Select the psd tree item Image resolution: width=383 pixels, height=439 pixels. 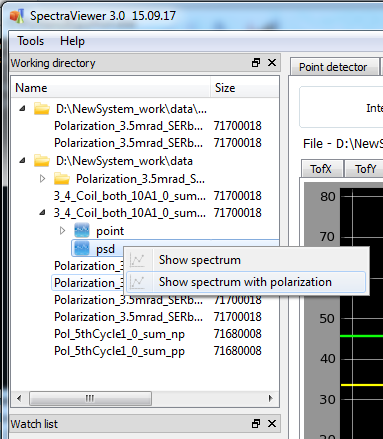(x=105, y=249)
